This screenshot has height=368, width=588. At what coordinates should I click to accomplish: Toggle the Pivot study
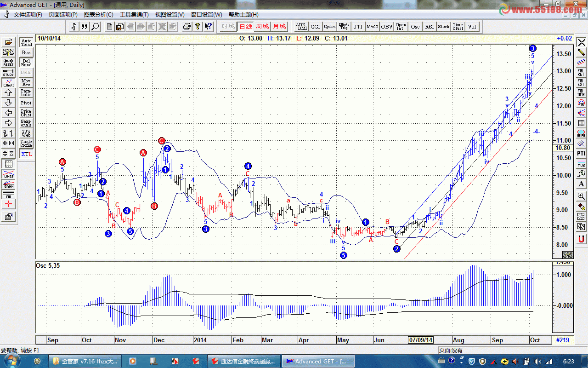tap(26, 103)
